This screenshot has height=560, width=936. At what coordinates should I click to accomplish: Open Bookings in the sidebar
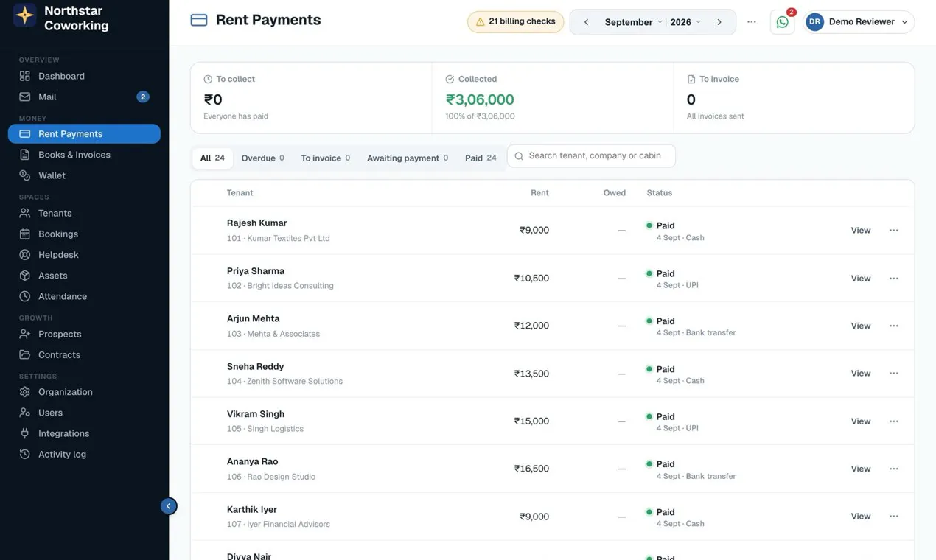84,234
